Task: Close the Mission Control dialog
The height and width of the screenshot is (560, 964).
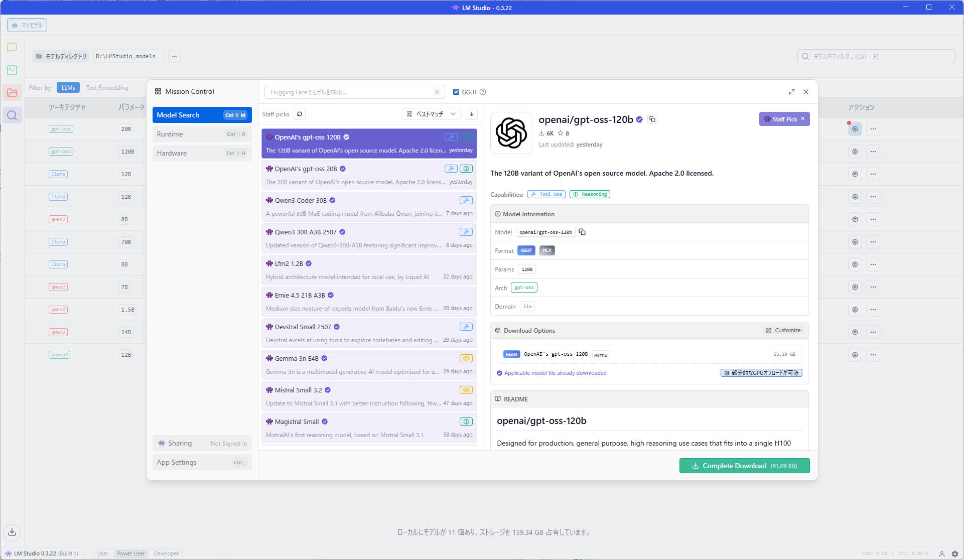Action: (806, 92)
